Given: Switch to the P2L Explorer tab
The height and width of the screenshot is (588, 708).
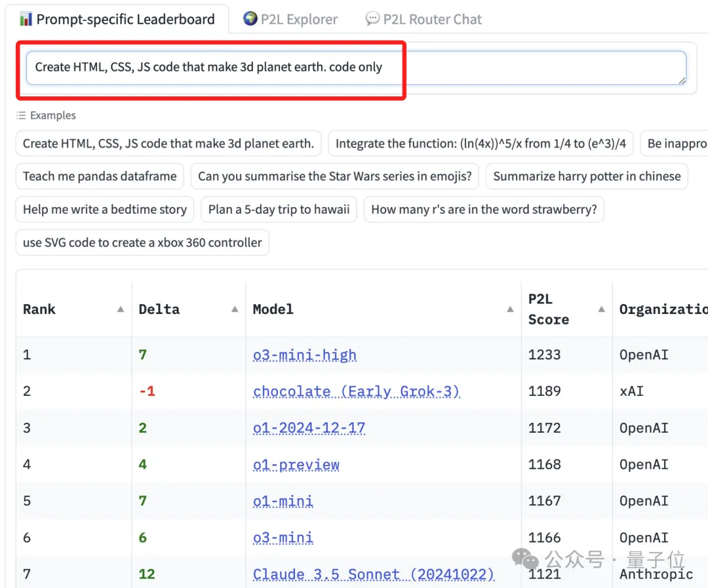Looking at the screenshot, I should click(290, 19).
